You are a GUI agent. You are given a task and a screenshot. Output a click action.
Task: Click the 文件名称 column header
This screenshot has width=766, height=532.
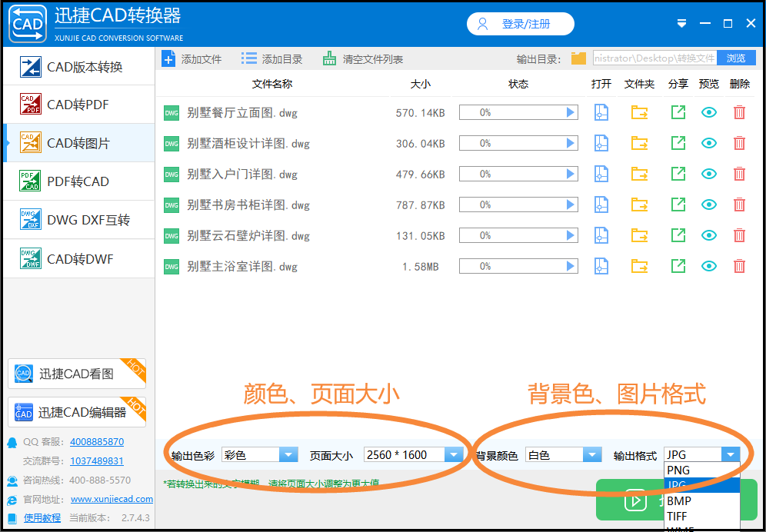pyautogui.click(x=272, y=84)
